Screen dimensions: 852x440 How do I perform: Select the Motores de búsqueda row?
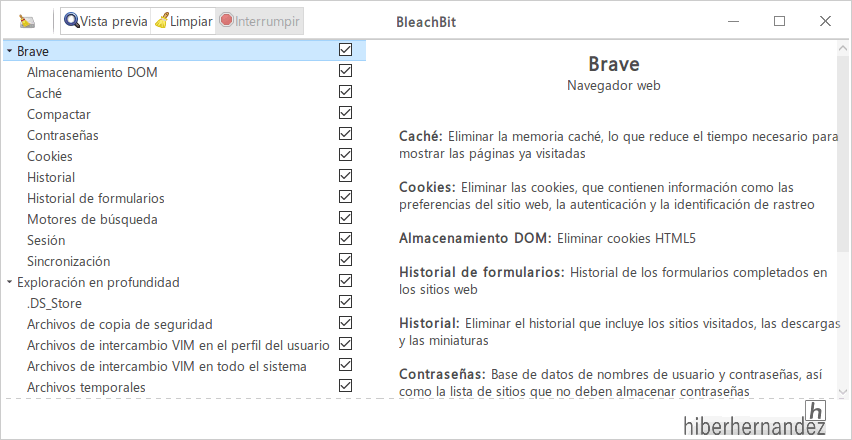[184, 219]
